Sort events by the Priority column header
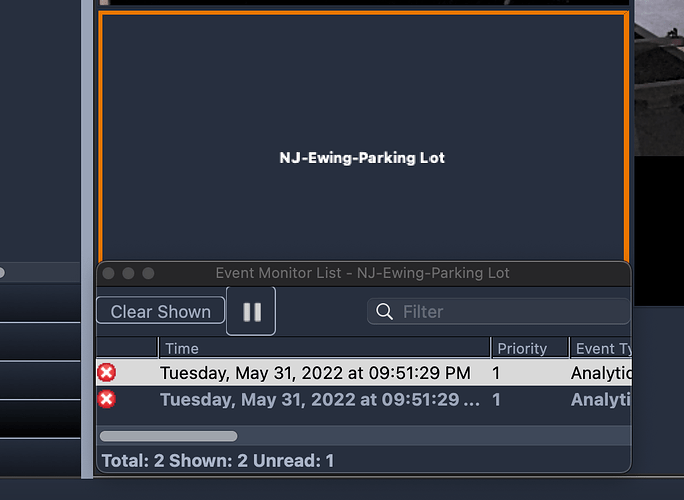Screen dimensions: 684x500 [530, 348]
